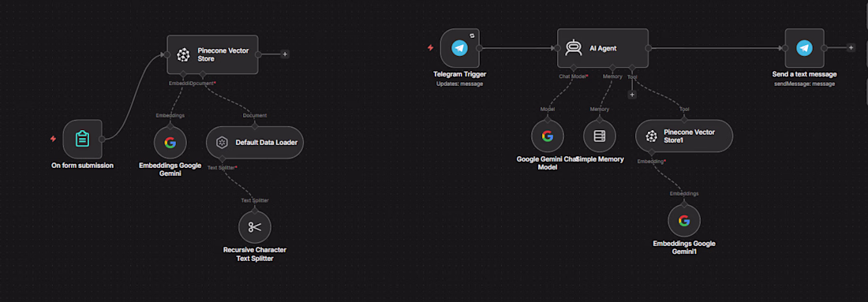Image resolution: width=868 pixels, height=302 pixels.
Task: Click "Embeddings Google Gemini" label under left Google node
Action: pos(170,170)
